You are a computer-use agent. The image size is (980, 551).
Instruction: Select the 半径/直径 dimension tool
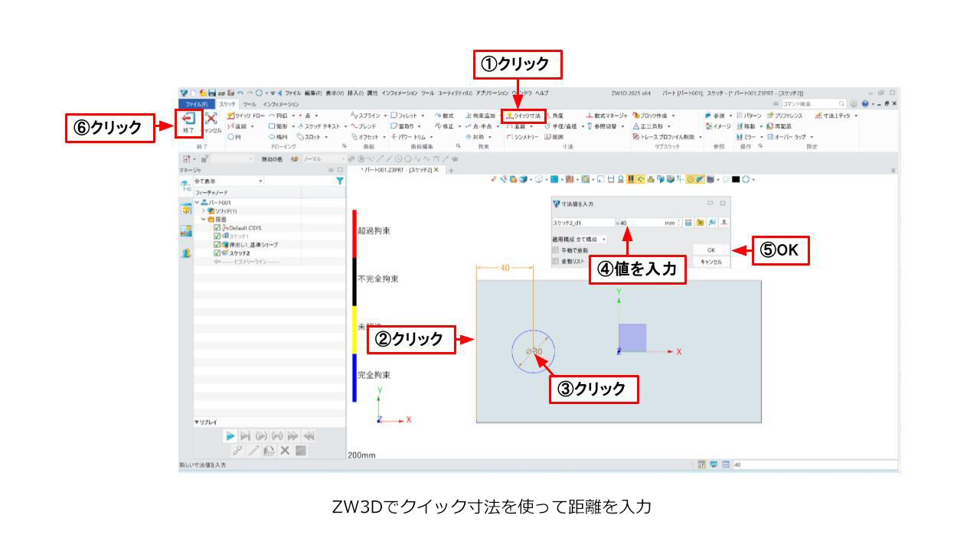[x=561, y=126]
